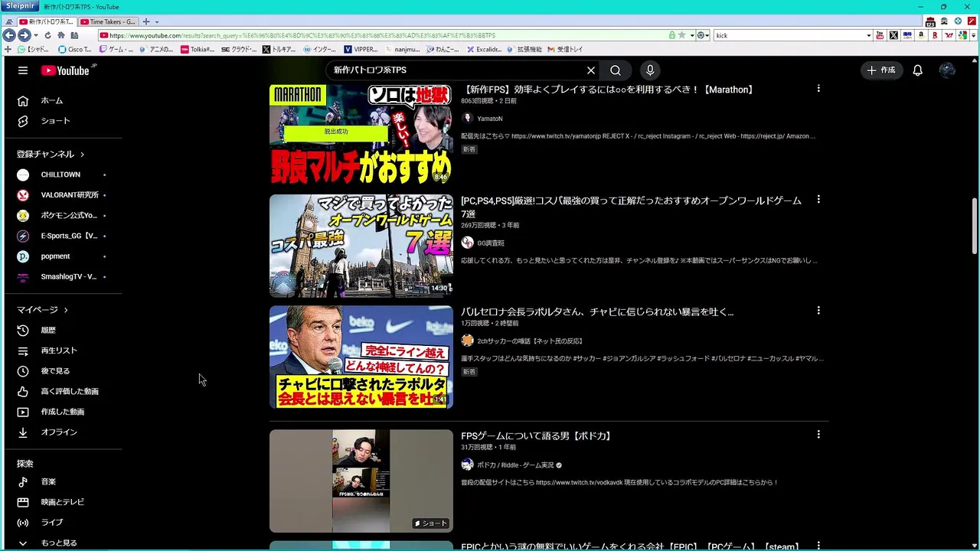This screenshot has height=551, width=980.
Task: Click the Marathon video thumbnail
Action: [x=361, y=134]
